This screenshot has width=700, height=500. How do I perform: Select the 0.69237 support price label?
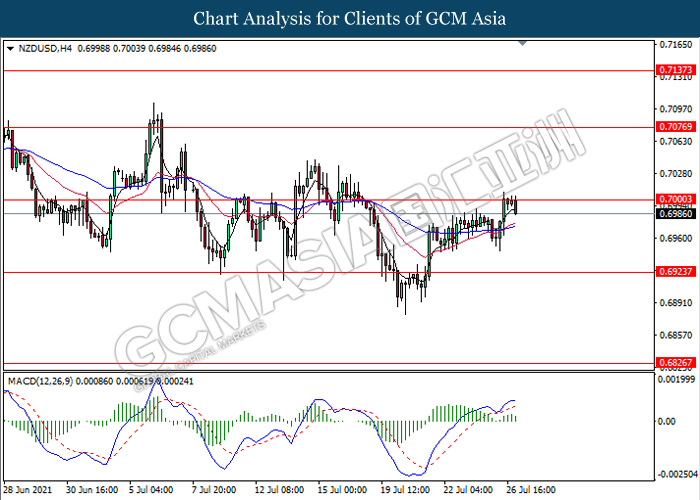675,271
